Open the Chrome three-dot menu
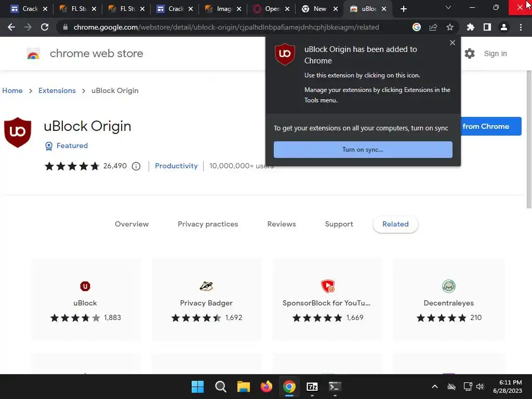 (521, 27)
